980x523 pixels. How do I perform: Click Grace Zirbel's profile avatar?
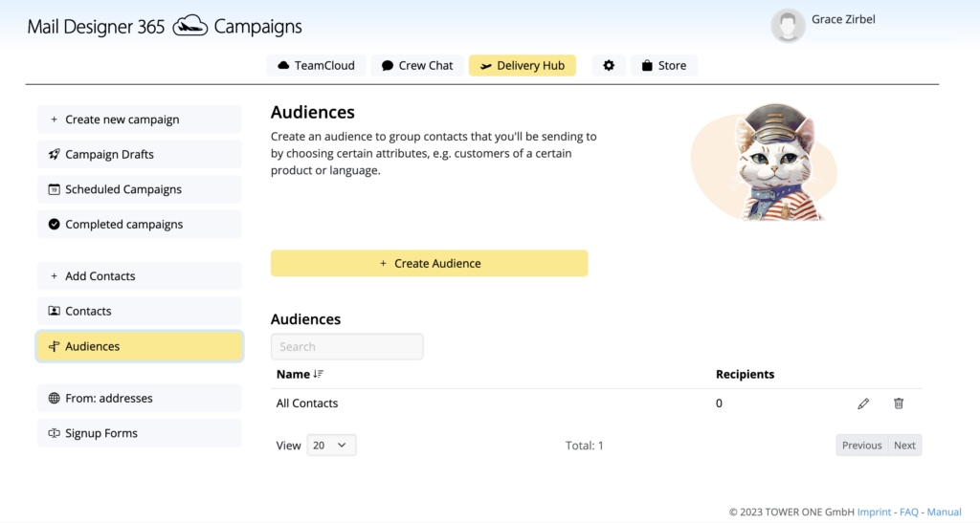(788, 26)
